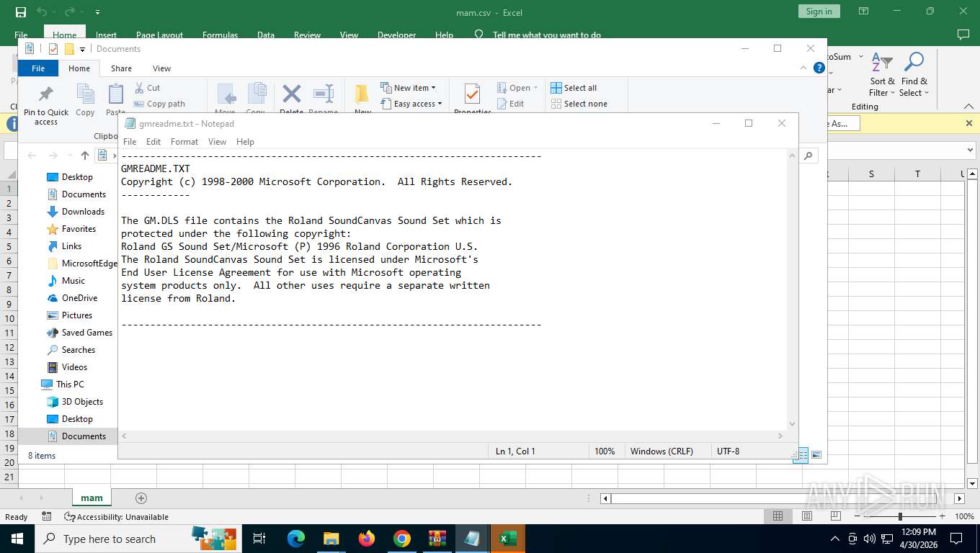This screenshot has height=553, width=980.
Task: Open Excel Ribbon Display Options
Action: click(864, 12)
